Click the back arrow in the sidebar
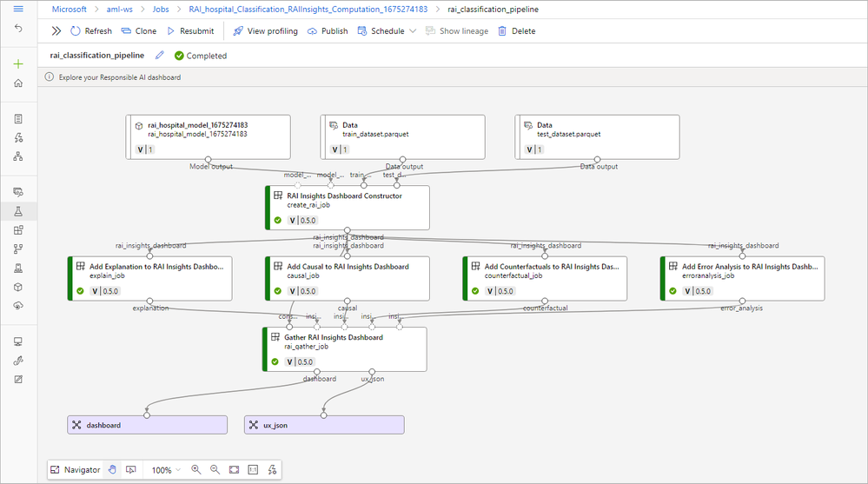 18,29
